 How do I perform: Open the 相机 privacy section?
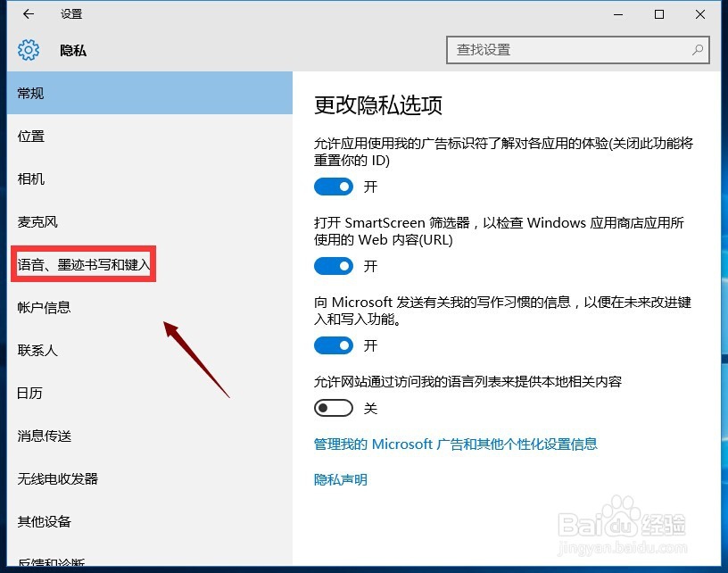coord(150,179)
